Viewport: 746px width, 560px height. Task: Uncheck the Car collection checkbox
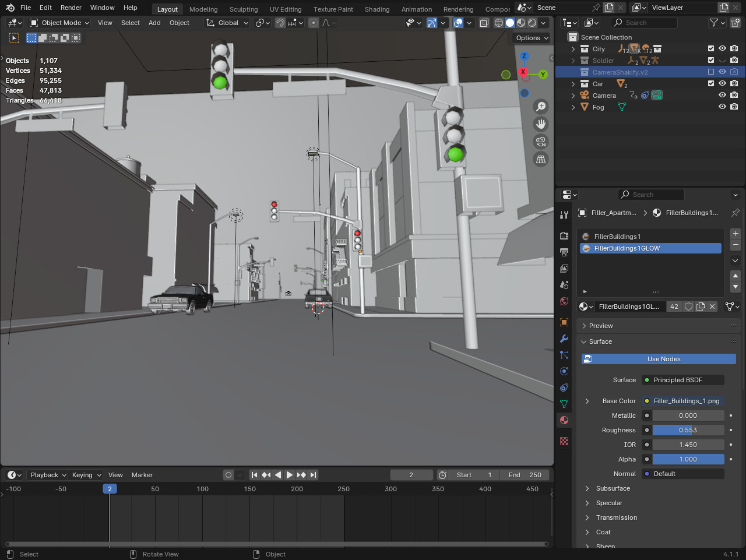[711, 84]
